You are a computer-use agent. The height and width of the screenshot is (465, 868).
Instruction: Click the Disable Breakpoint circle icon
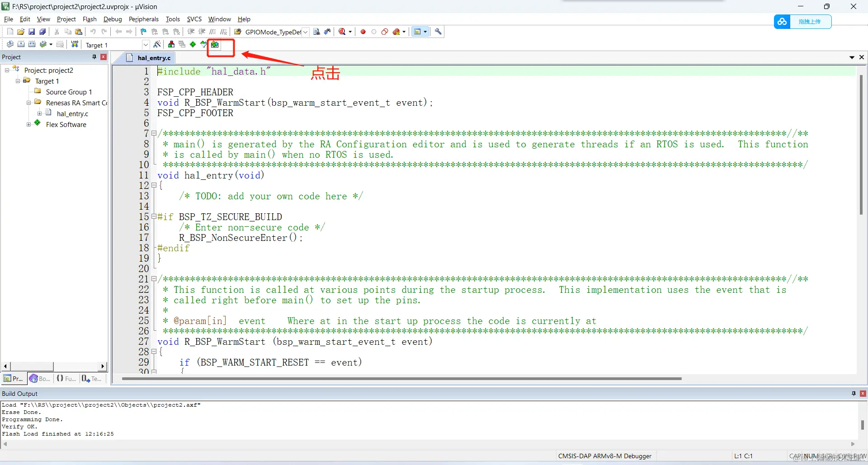coord(374,32)
